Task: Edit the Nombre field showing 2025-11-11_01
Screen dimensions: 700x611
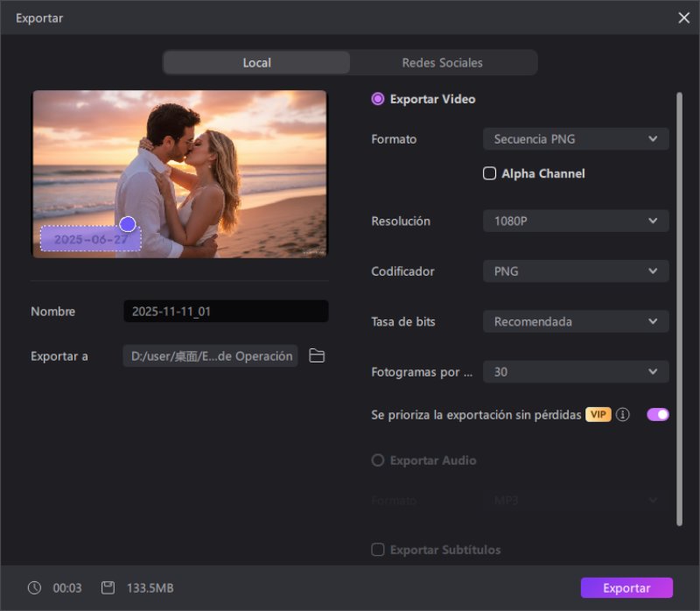Action: (225, 311)
